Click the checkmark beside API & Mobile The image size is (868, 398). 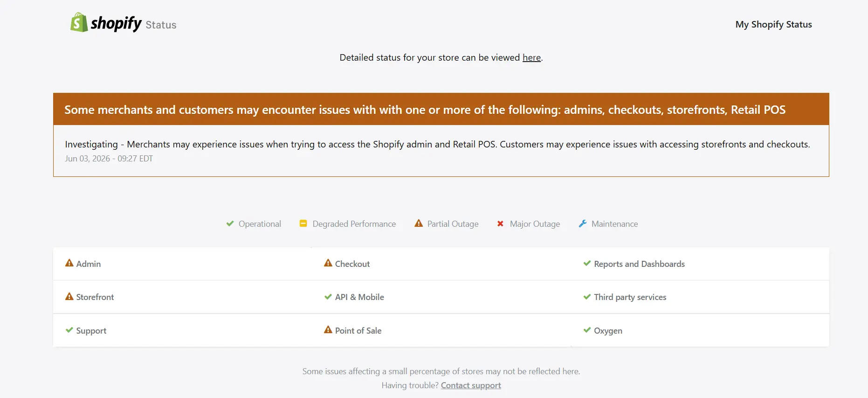(x=328, y=297)
